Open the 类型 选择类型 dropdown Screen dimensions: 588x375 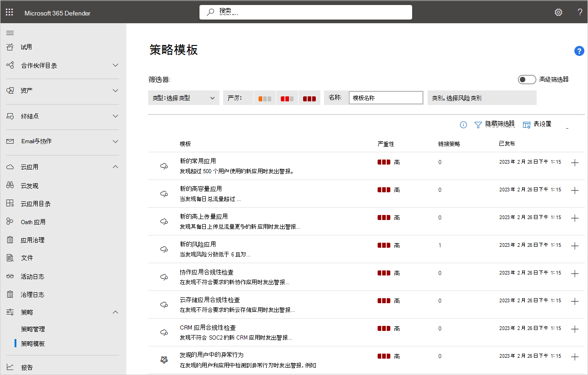click(184, 98)
